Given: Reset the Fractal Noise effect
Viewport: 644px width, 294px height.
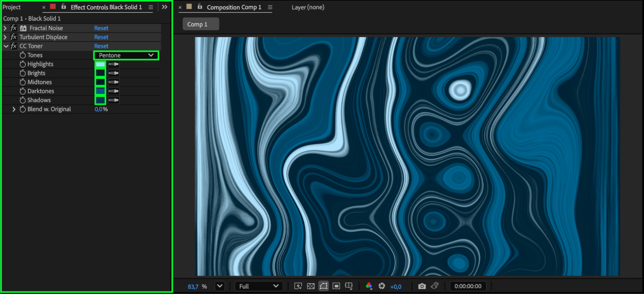Looking at the screenshot, I should [x=101, y=28].
